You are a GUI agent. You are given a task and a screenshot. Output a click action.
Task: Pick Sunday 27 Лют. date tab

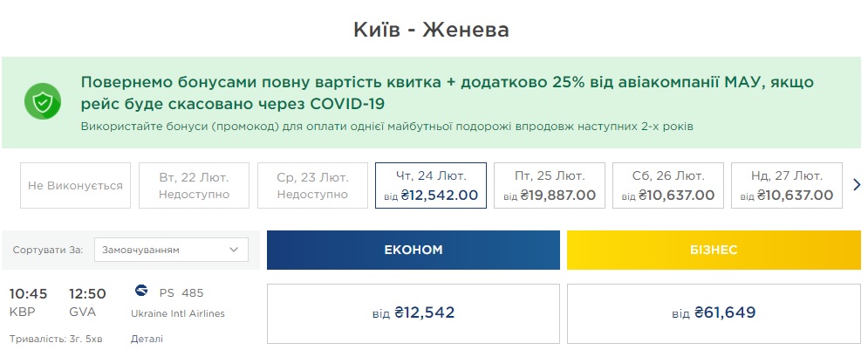pyautogui.click(x=786, y=185)
